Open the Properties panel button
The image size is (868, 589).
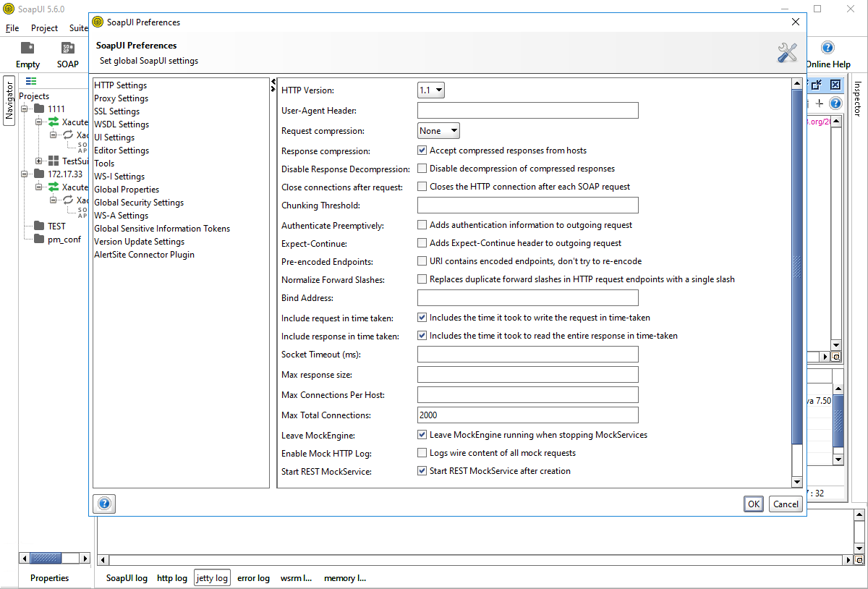point(50,578)
